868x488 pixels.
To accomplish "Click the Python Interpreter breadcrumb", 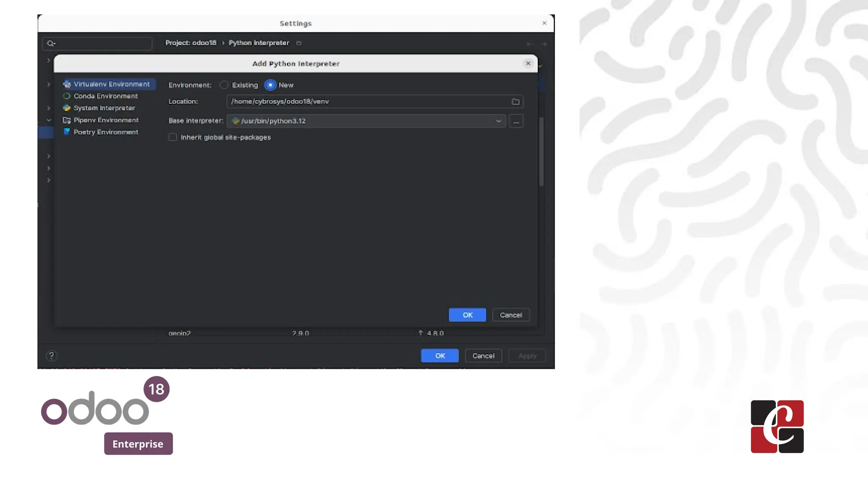I will click(259, 43).
